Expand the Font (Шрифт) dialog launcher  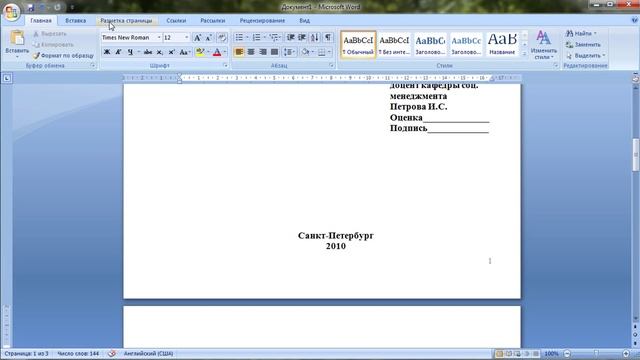(226, 65)
